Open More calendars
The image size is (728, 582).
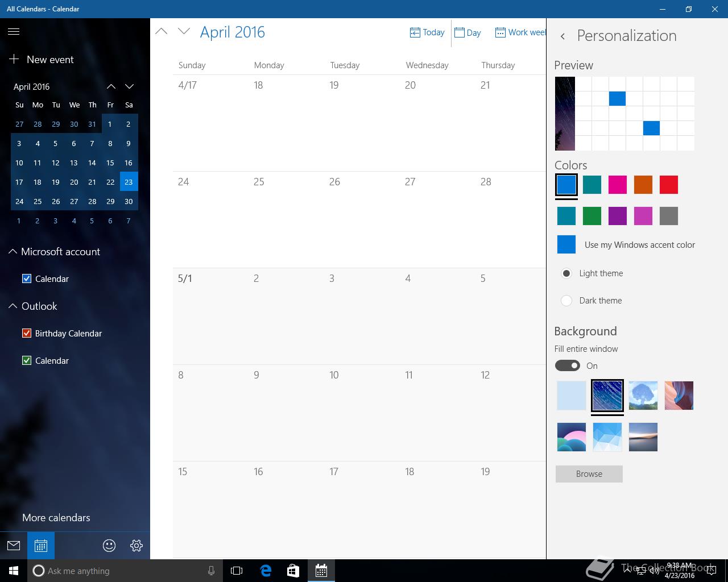point(56,518)
